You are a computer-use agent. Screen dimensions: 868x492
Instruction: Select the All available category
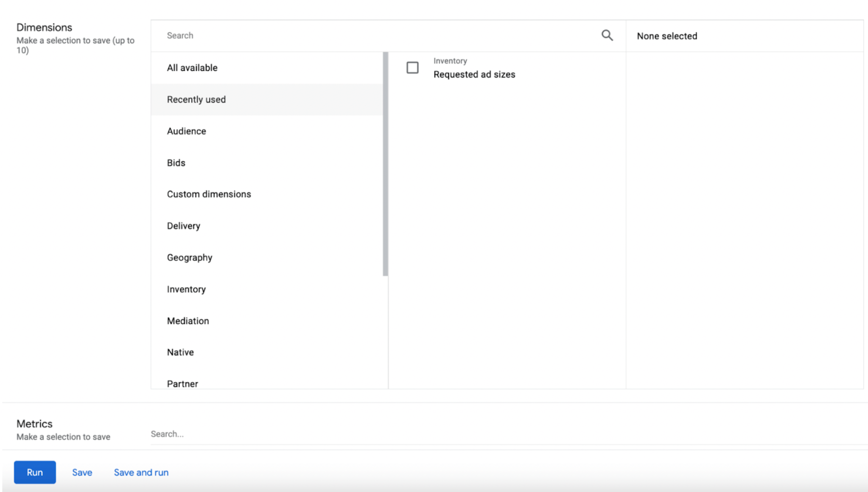(192, 68)
